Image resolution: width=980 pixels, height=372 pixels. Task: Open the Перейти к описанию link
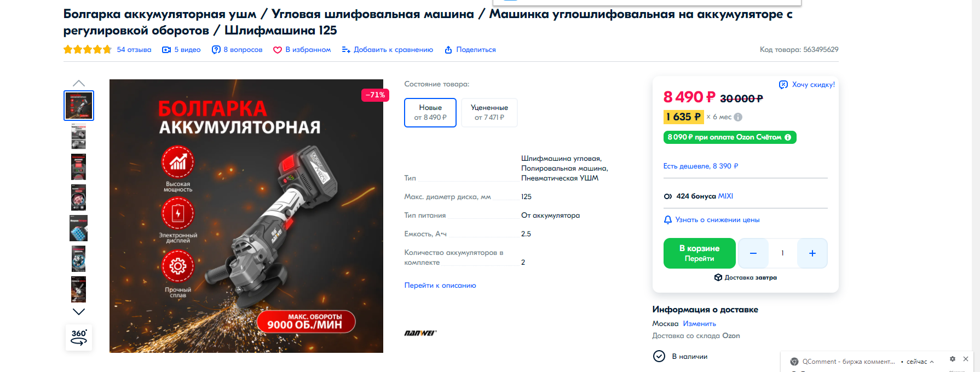[x=440, y=286]
